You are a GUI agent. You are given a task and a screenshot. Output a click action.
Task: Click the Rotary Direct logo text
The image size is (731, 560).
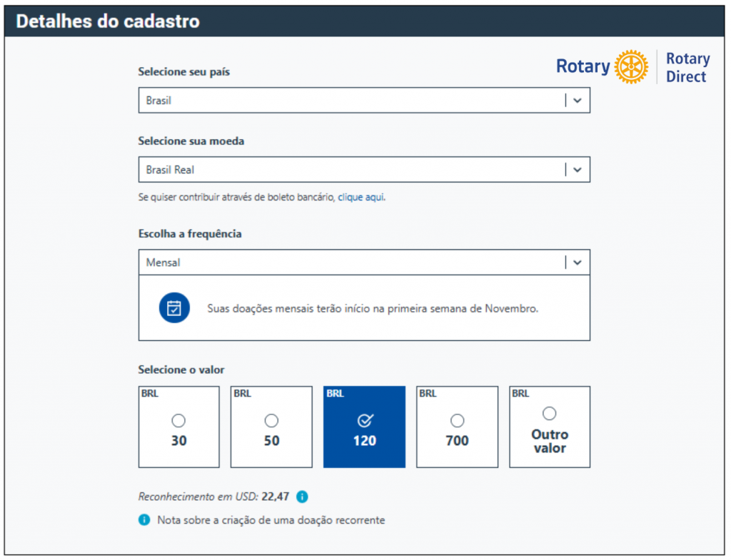tap(687, 68)
